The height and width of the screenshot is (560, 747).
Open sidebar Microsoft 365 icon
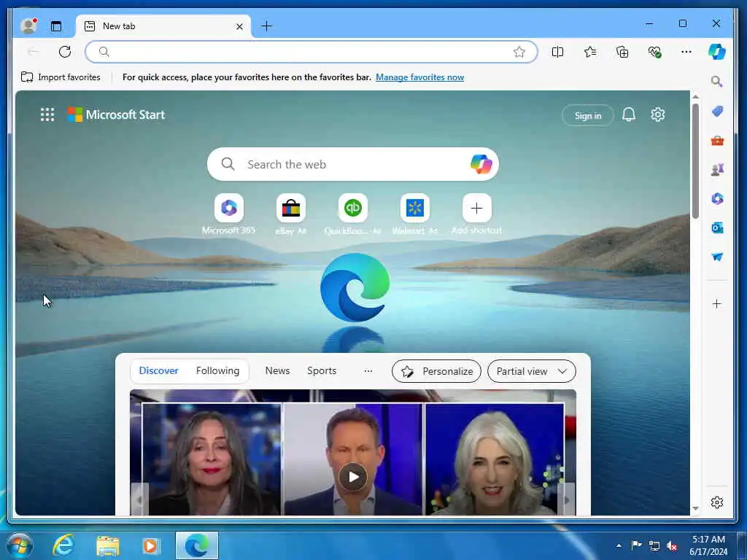pos(717,198)
